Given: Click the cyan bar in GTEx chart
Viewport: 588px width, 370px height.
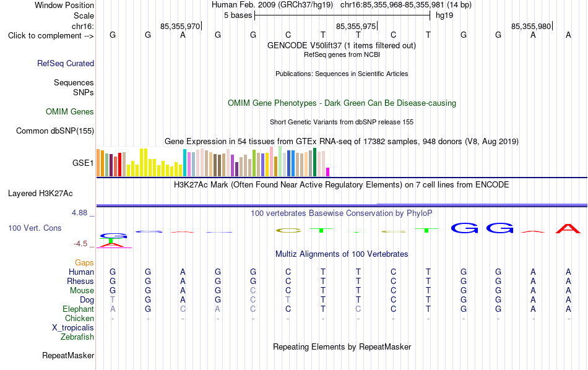Looking at the screenshot, I should coord(184,163).
